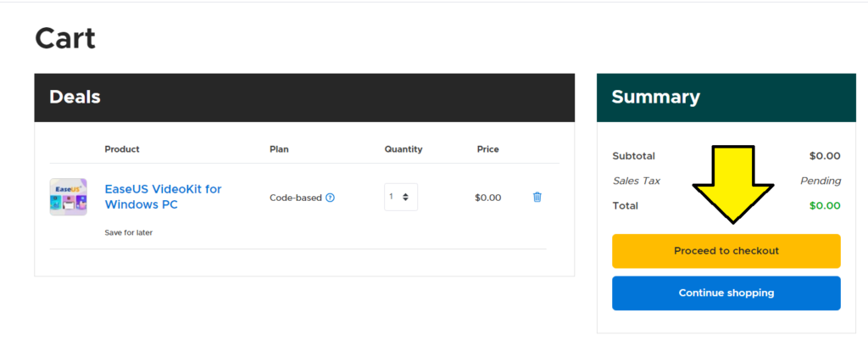Click the Sales Tax Pending text
Screen dimensions: 868x346
coord(821,181)
